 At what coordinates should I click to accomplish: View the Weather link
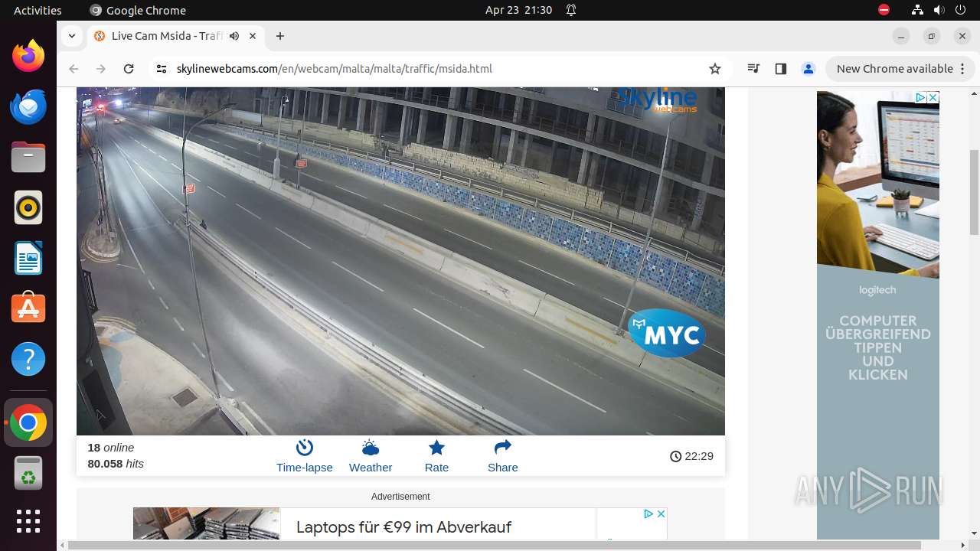(371, 456)
